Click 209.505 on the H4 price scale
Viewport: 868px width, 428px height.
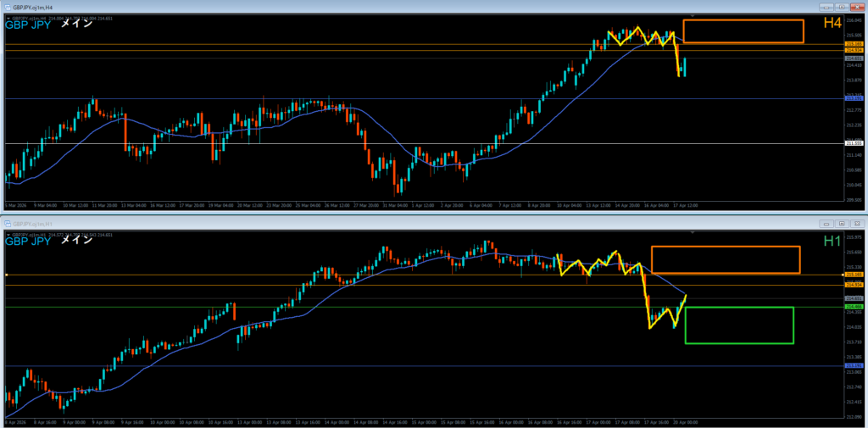pos(853,200)
